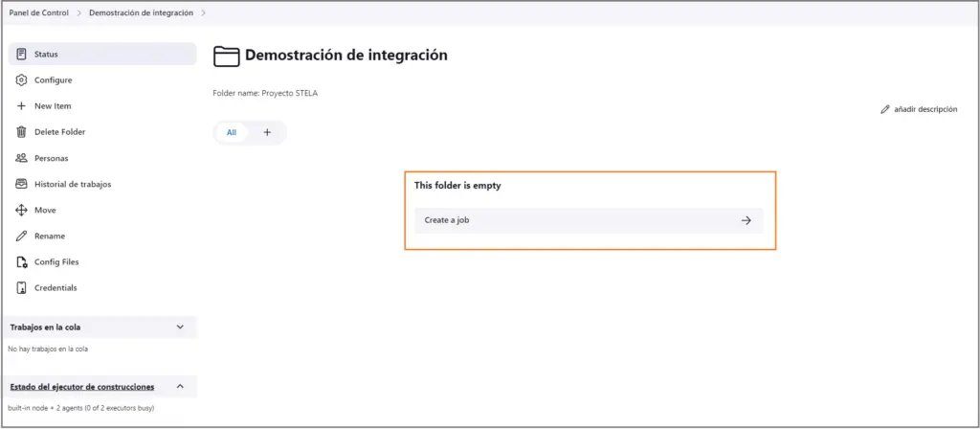980x429 pixels.
Task: Click the Demostración de integración breadcrumb
Action: 142,12
